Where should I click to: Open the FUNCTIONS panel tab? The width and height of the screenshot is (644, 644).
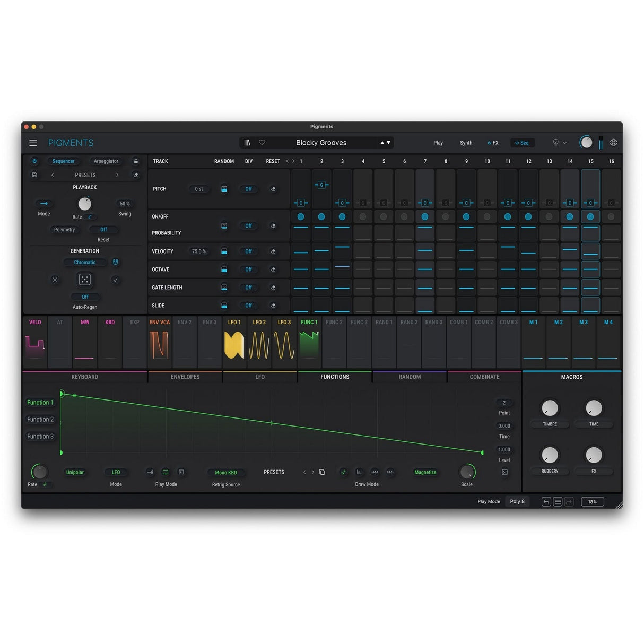point(334,377)
